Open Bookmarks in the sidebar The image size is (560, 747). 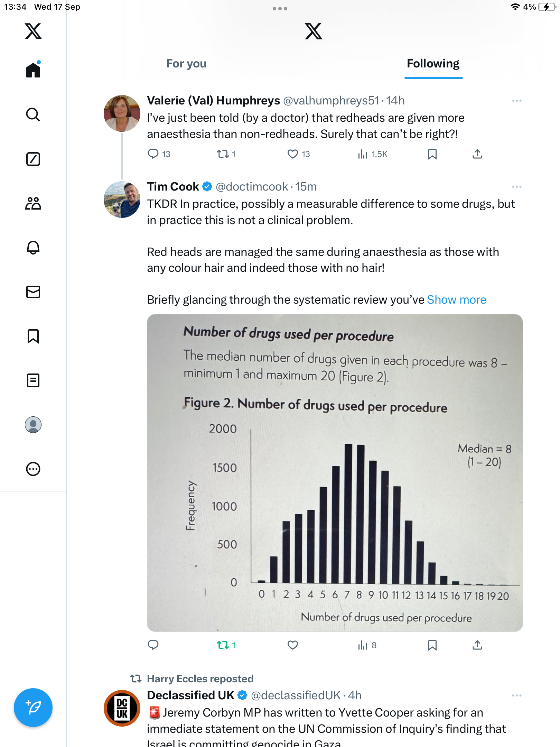tap(33, 336)
